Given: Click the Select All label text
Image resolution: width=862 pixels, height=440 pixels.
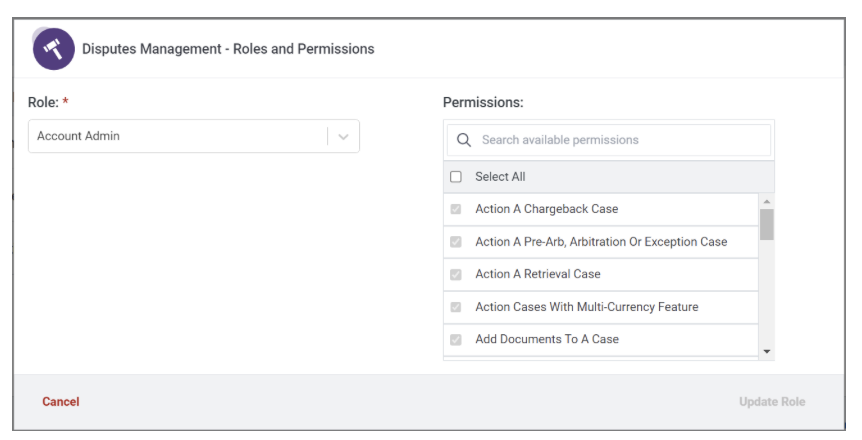Looking at the screenshot, I should point(500,177).
